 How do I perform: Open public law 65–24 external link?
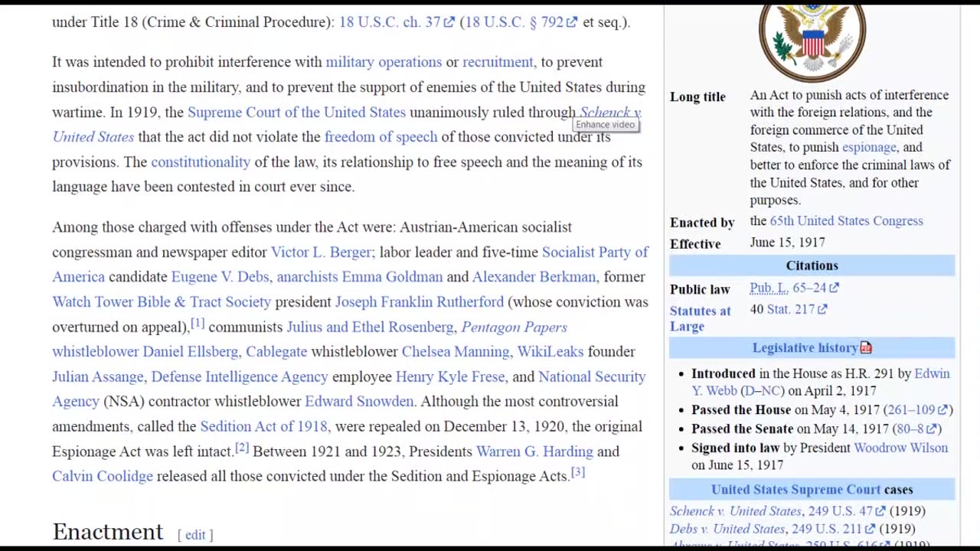(x=815, y=288)
